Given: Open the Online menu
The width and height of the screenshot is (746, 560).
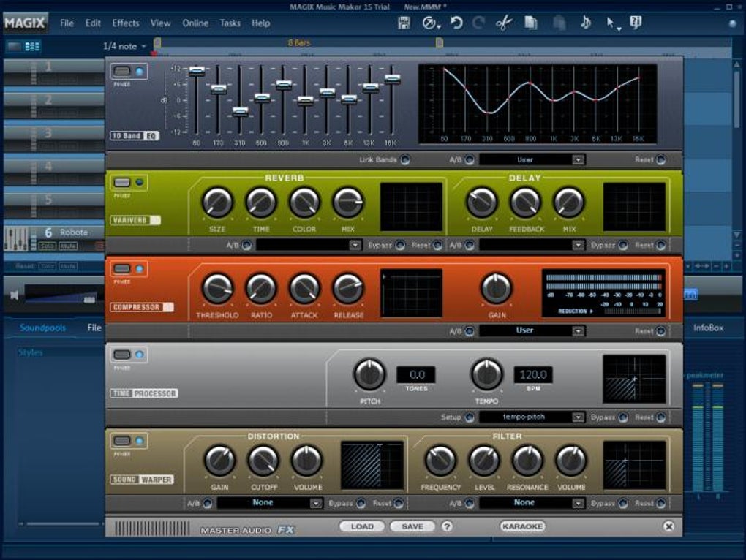Looking at the screenshot, I should coord(195,23).
